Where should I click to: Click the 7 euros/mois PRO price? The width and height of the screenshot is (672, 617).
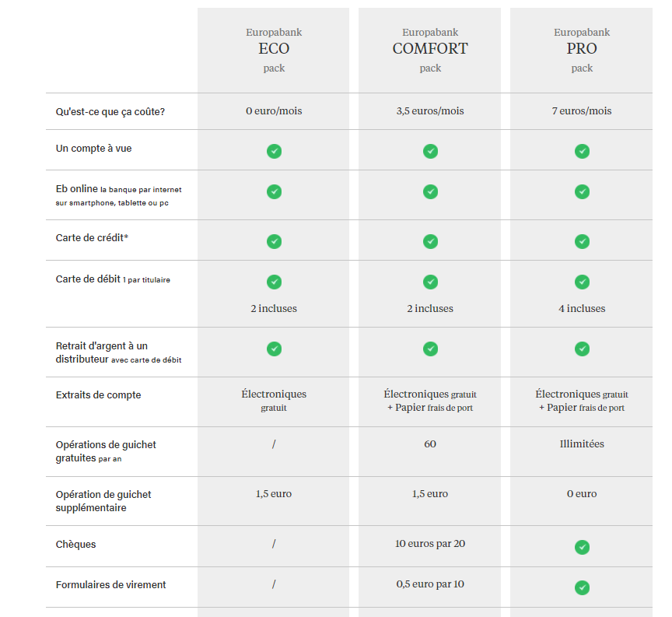click(x=582, y=111)
